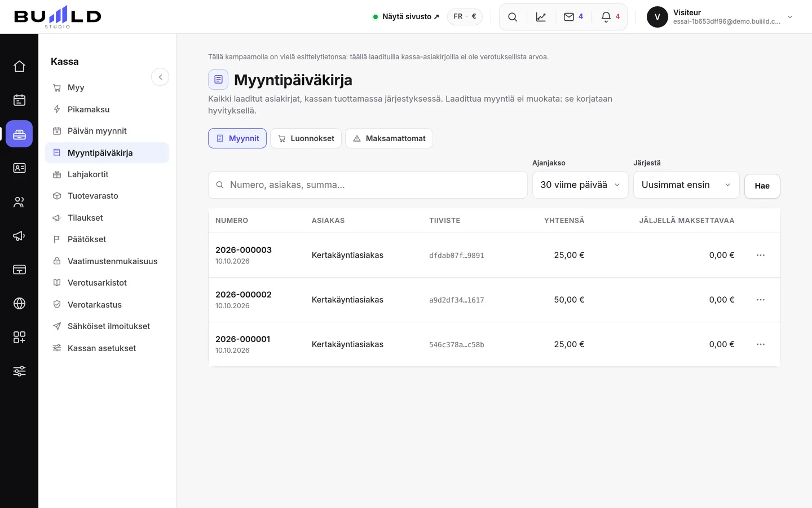The image size is (812, 508).
Task: Open Myy in Kassa menu
Action: (x=107, y=87)
